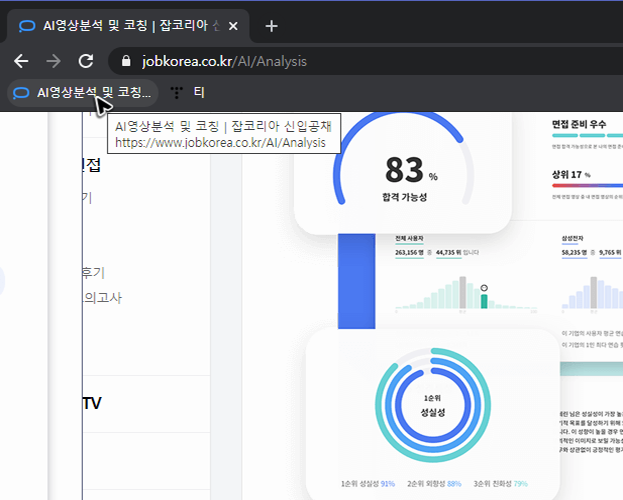This screenshot has width=623, height=500.
Task: Click the 263,156 명 total users value
Action: point(409,252)
